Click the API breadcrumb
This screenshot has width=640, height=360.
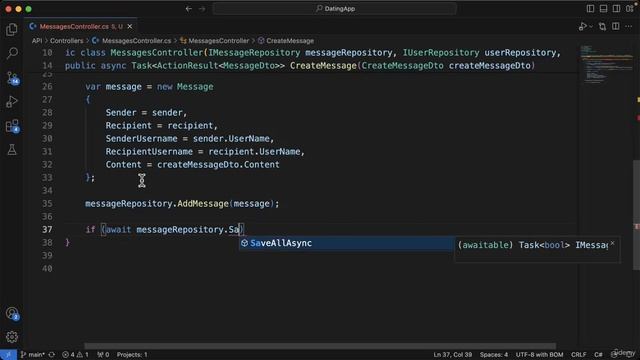tap(37, 41)
